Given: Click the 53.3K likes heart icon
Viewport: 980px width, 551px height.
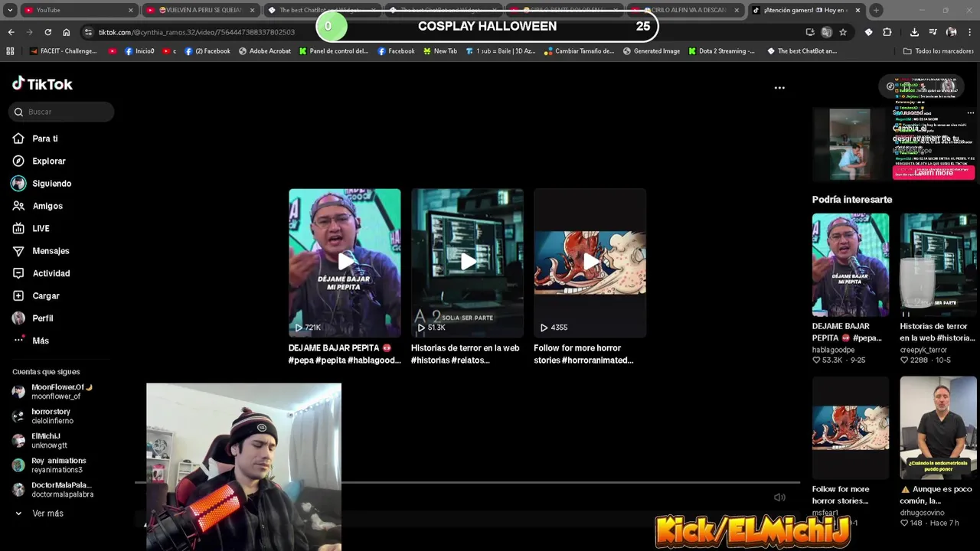Looking at the screenshot, I should [816, 360].
